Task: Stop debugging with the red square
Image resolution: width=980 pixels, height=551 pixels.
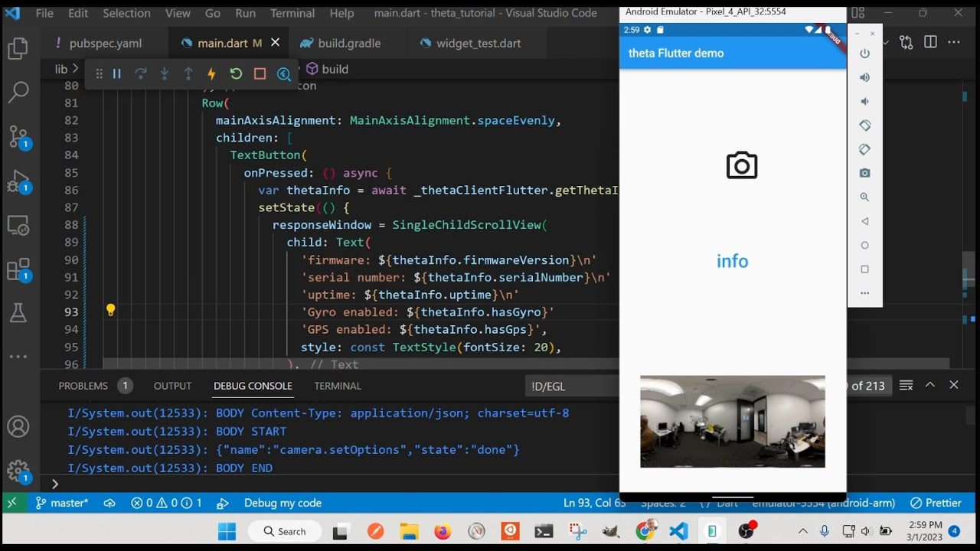Action: [260, 74]
